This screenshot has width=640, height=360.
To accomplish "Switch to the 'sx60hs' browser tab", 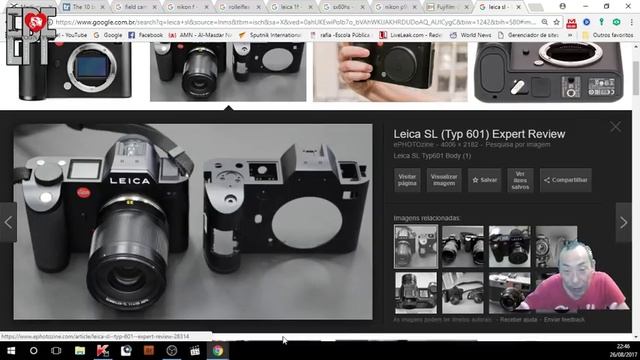I will point(343,7).
